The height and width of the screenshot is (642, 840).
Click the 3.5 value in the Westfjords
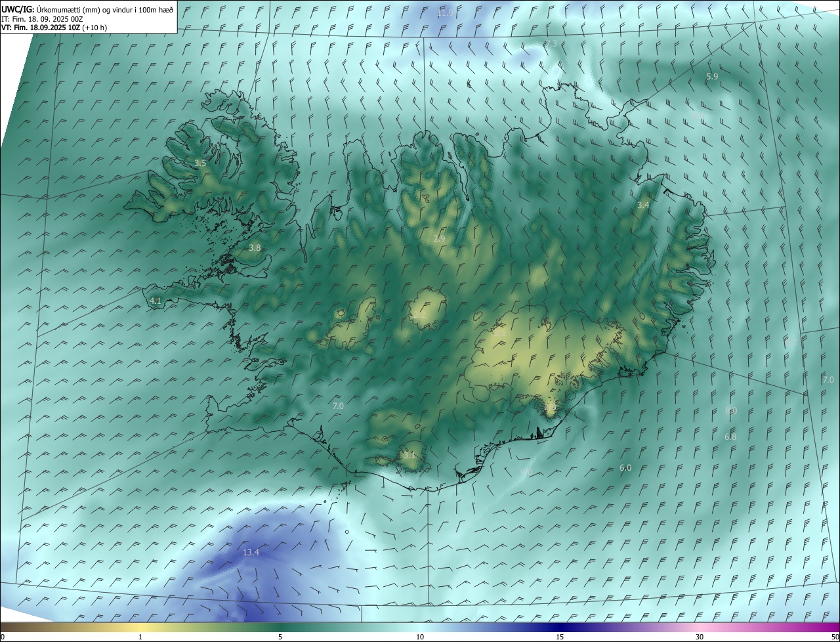coord(200,163)
